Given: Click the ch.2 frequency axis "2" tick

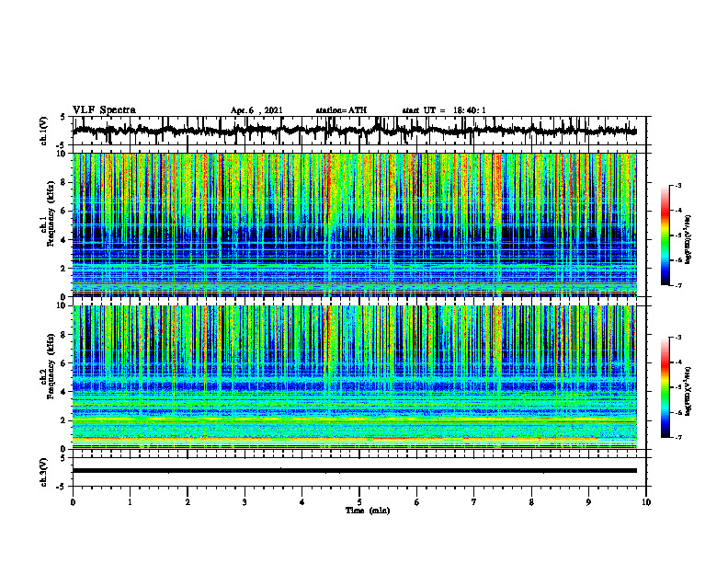Looking at the screenshot, I should 63,420.
